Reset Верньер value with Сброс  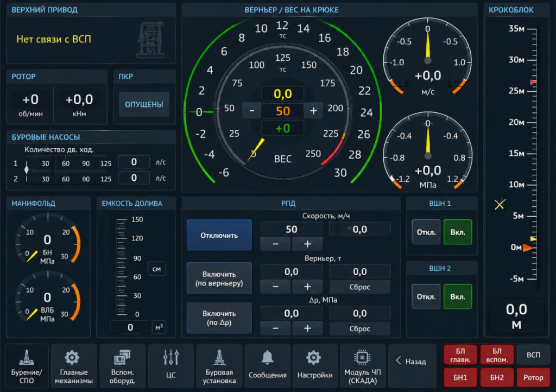359,287
